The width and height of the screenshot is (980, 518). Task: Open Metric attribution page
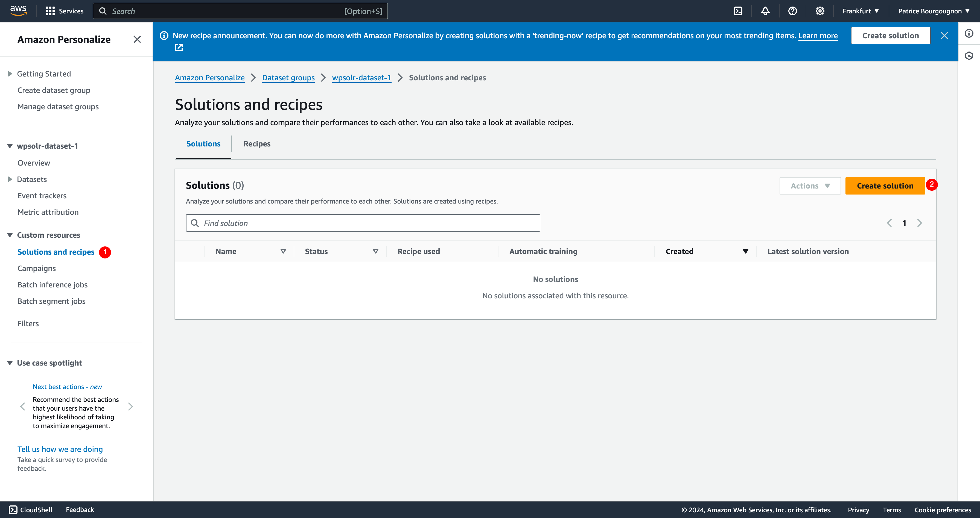pyautogui.click(x=48, y=212)
